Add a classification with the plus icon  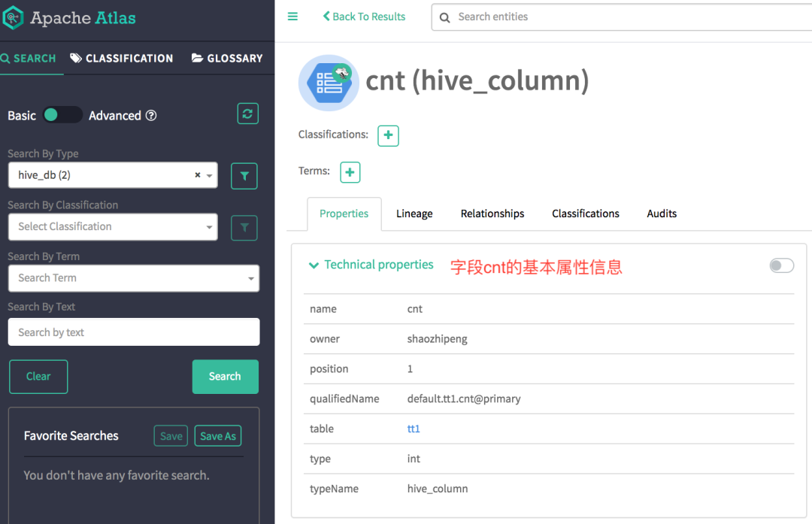click(388, 135)
